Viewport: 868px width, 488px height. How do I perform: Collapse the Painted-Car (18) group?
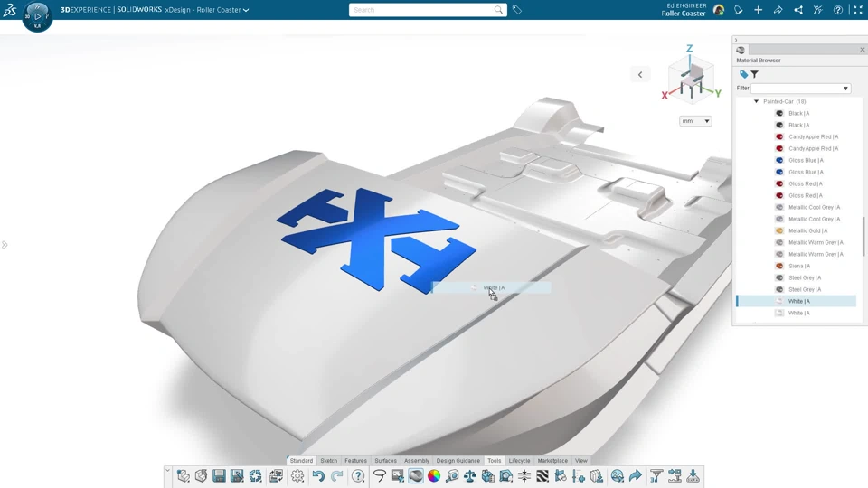(x=756, y=102)
